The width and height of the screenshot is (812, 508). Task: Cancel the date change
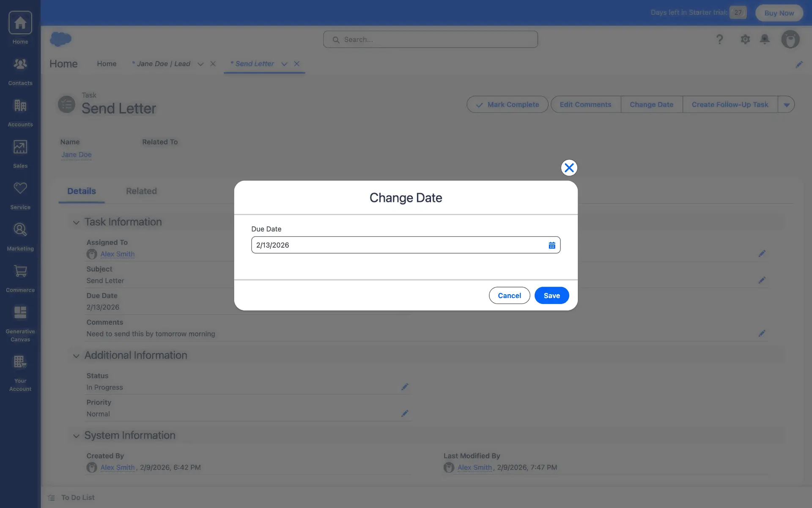509,295
